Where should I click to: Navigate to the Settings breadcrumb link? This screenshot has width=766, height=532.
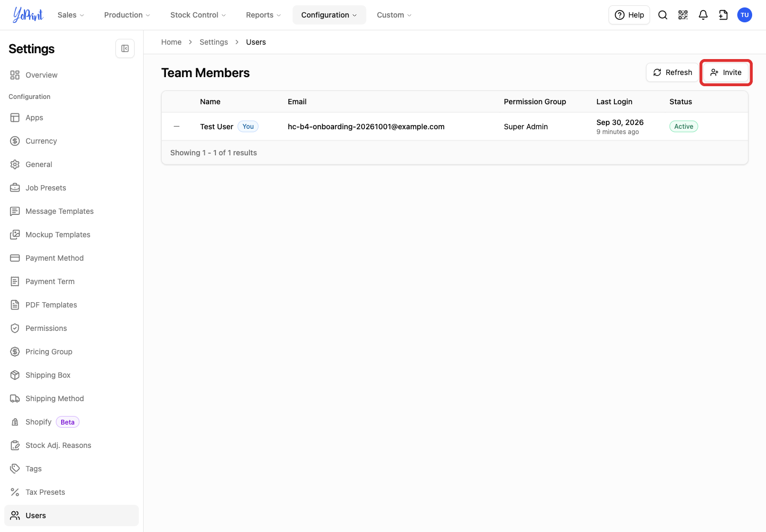[214, 42]
